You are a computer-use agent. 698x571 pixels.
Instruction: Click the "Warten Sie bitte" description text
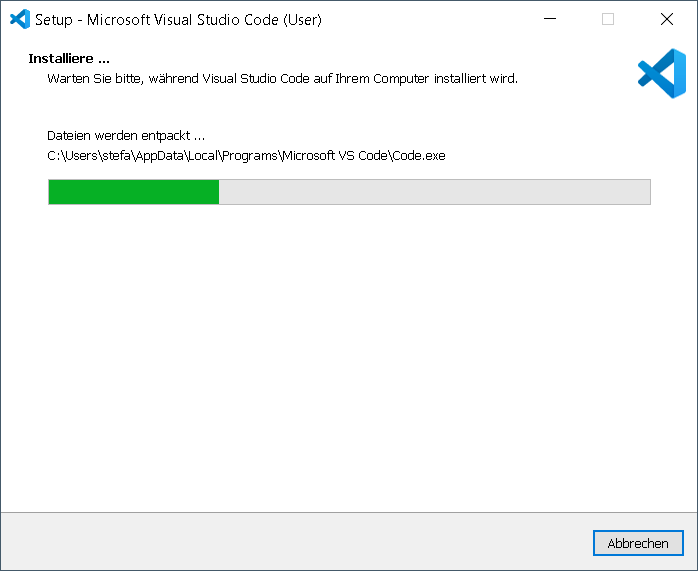282,78
